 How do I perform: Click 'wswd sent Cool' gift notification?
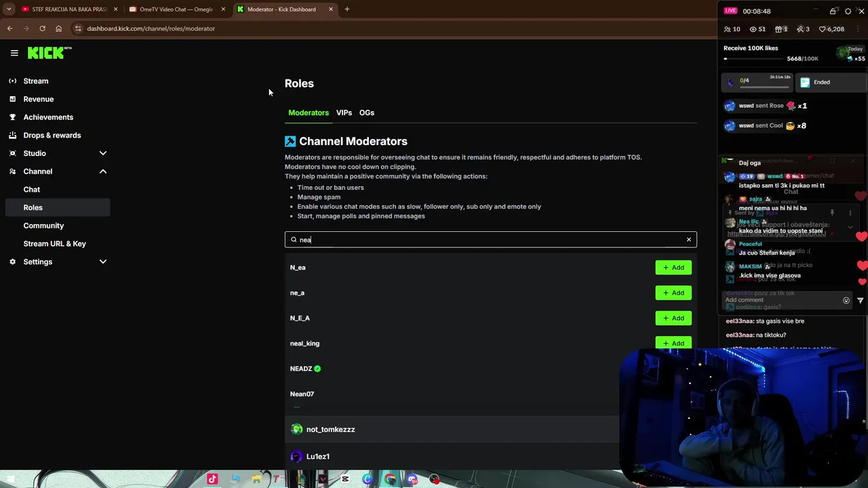(x=765, y=125)
